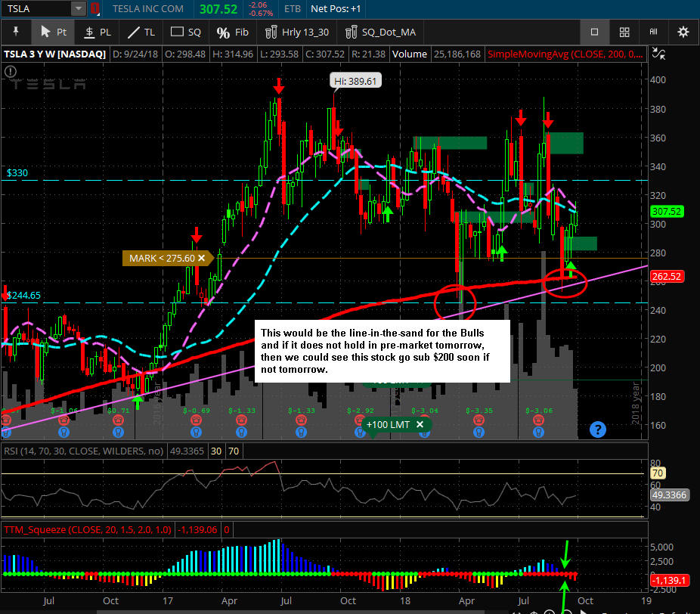Viewport: 700px width, 614px height.
Task: Open the TSLA symbol dropdown arrow
Action: pos(79,9)
